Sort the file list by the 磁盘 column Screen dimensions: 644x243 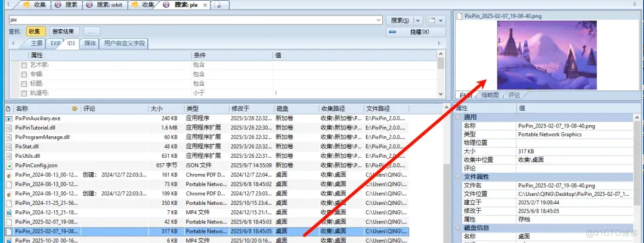296,109
